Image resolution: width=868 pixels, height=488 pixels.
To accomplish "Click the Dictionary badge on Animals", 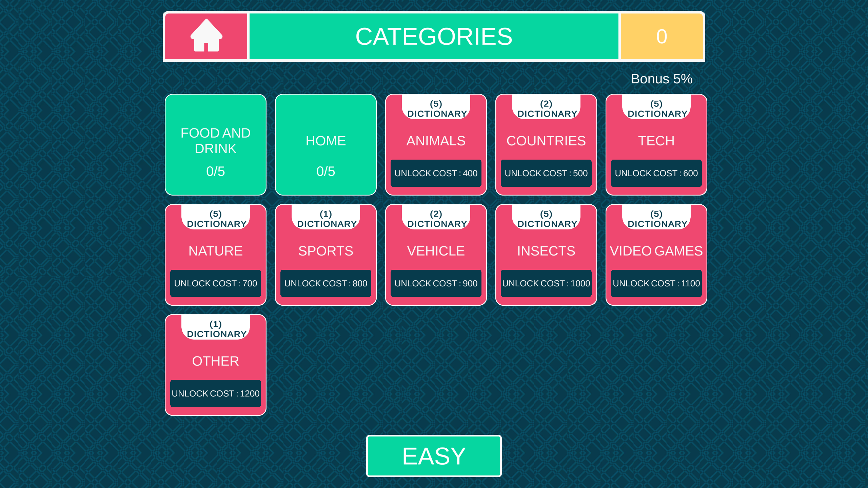I will (x=436, y=109).
